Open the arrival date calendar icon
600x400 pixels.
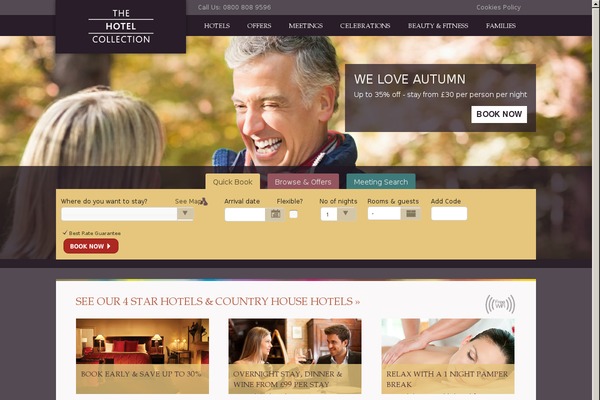[275, 214]
